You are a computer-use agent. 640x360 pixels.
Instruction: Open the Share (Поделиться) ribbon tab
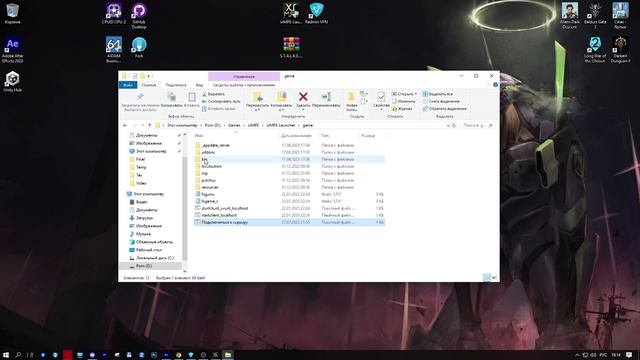[x=176, y=85]
